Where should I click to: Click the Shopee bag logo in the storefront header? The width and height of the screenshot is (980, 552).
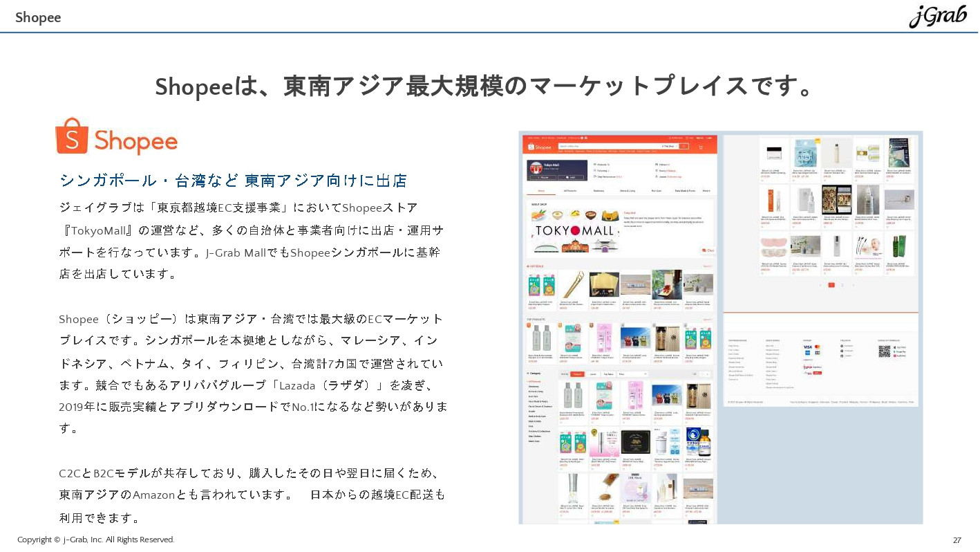531,147
